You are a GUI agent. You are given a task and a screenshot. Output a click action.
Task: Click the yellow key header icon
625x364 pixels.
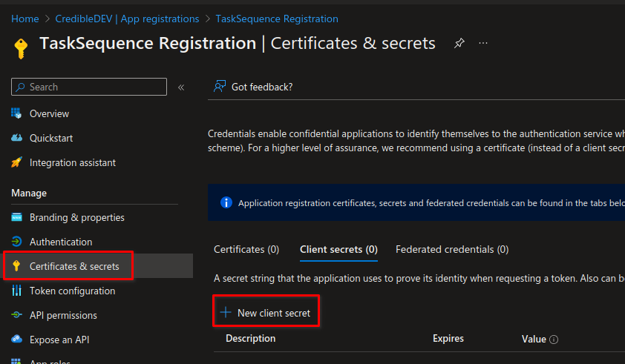tap(21, 49)
